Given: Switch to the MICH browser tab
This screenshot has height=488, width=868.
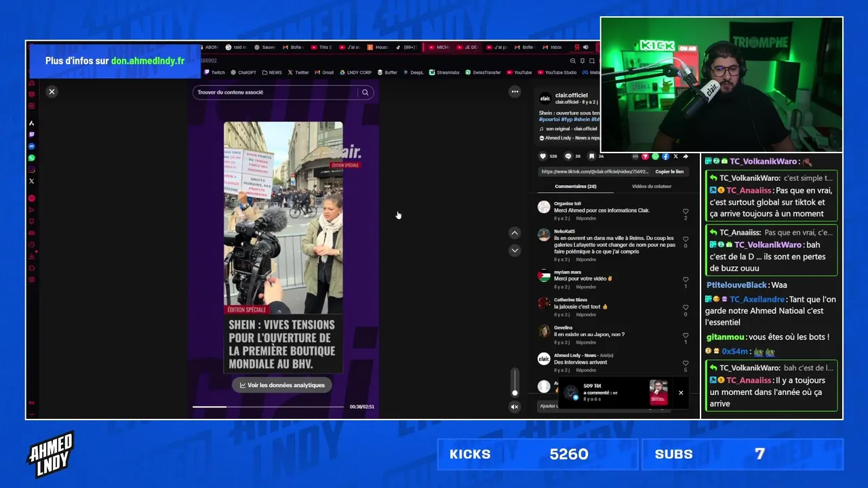Looking at the screenshot, I should (x=439, y=47).
